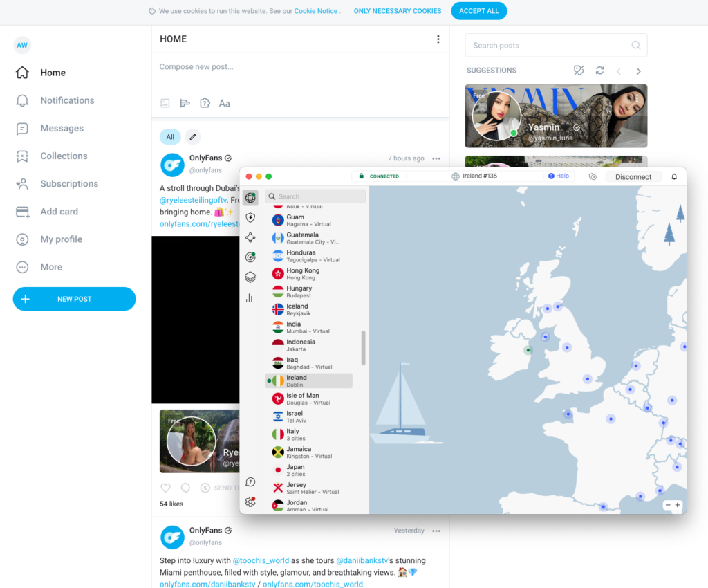This screenshot has width=708, height=588.
Task: Choose the Ireland Dublin server row
Action: (309, 380)
